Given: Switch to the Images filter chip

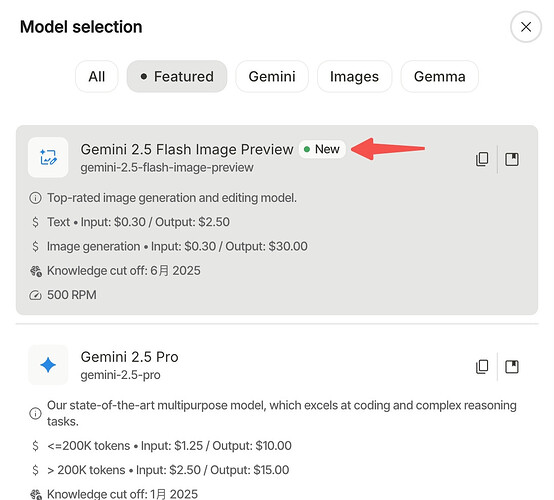Looking at the screenshot, I should click(354, 76).
